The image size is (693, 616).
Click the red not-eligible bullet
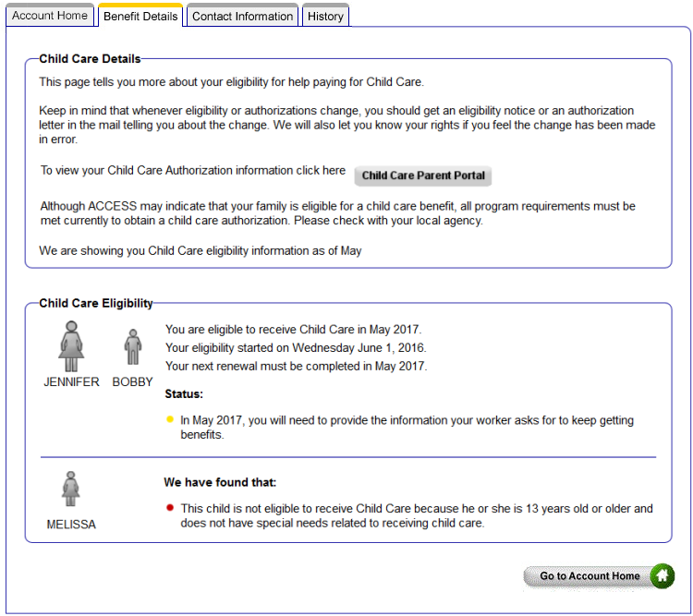tap(169, 508)
